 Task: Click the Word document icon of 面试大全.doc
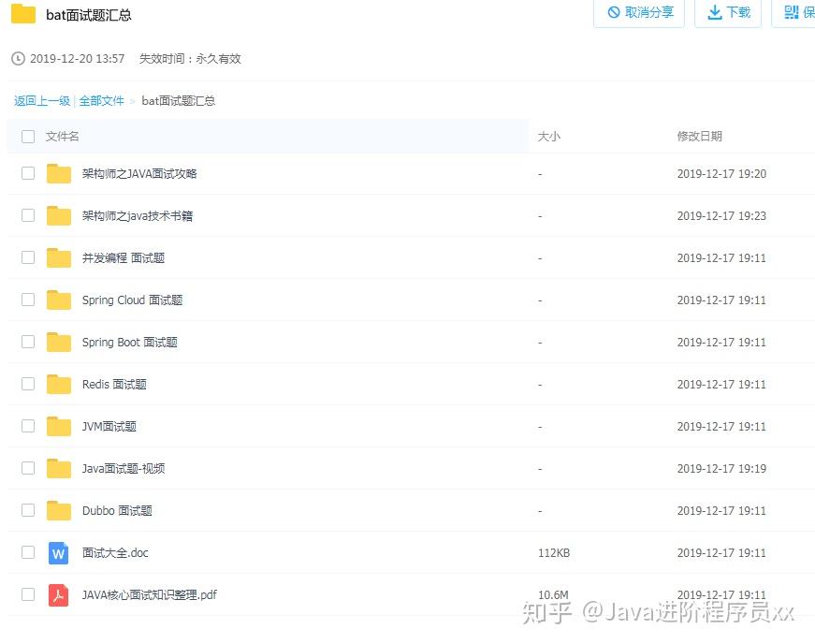(x=58, y=553)
